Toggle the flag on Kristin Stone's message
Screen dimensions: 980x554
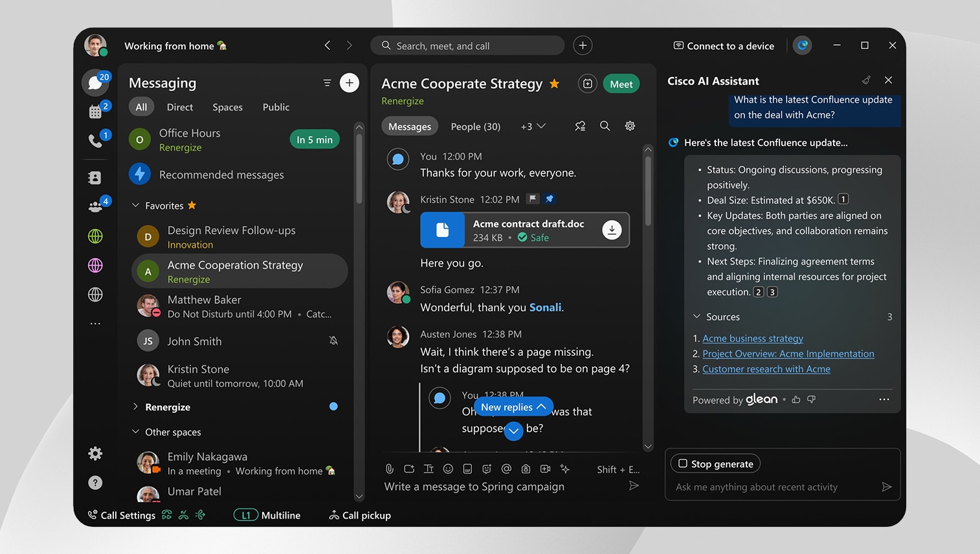click(x=533, y=199)
